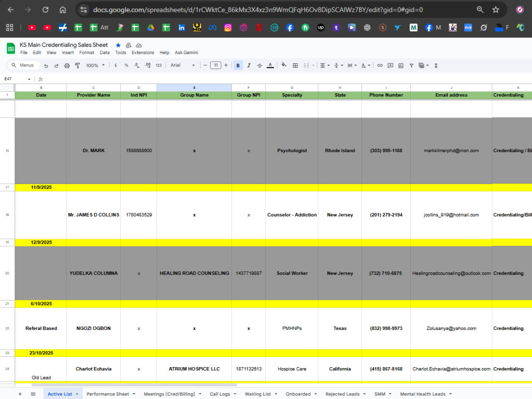Decrease font size with minus button

205,65
